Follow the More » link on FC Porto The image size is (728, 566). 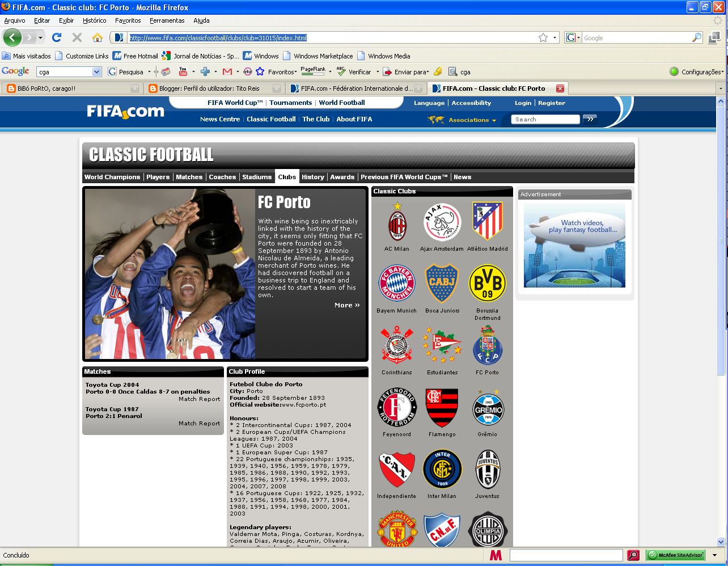(347, 305)
